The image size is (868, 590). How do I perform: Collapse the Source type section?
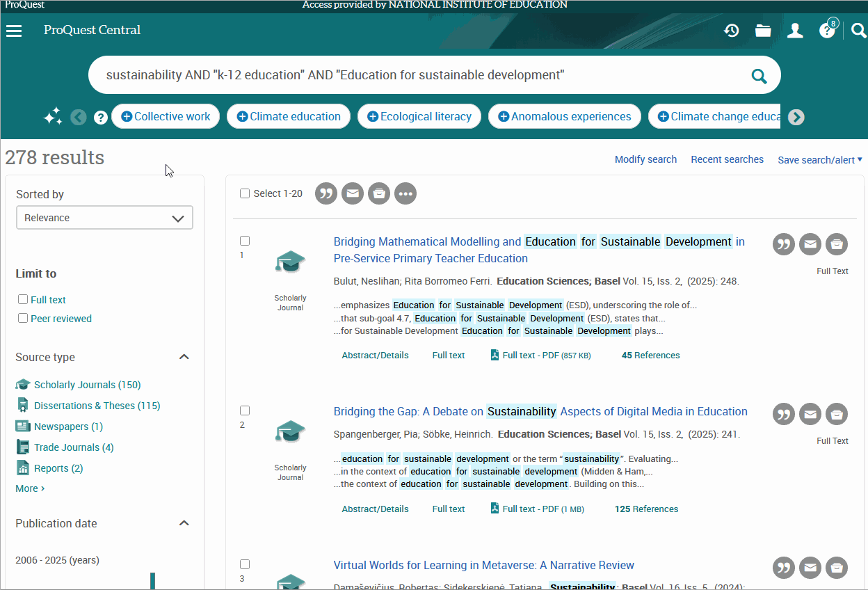[x=184, y=356]
